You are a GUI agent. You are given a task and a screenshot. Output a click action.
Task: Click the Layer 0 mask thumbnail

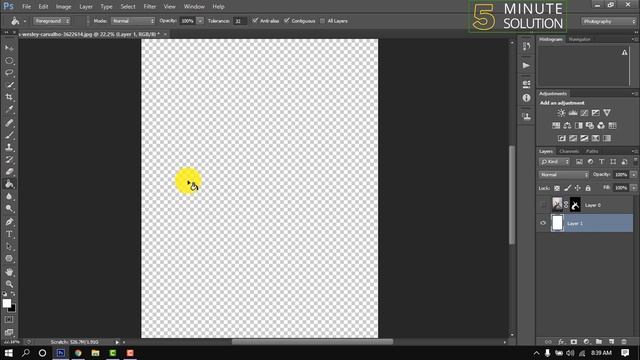[x=575, y=205]
